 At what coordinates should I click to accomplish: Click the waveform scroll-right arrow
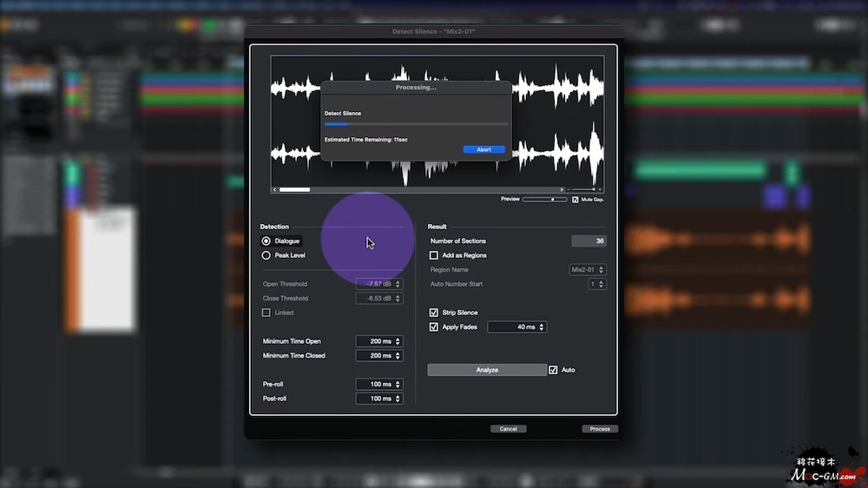563,189
